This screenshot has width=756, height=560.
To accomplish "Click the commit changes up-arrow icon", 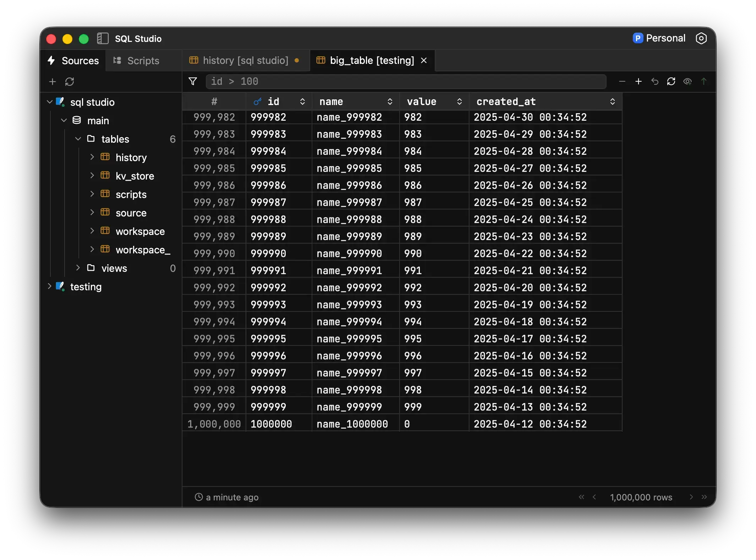I will coord(703,82).
